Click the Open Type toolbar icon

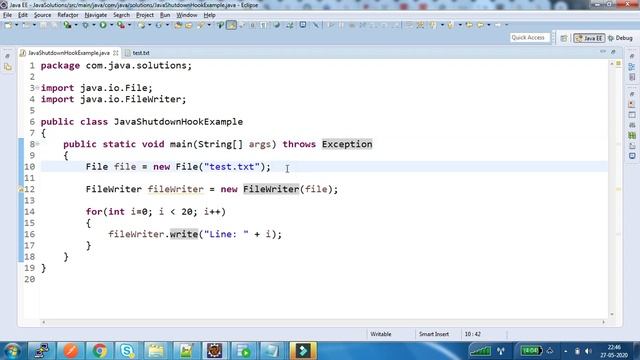click(178, 25)
